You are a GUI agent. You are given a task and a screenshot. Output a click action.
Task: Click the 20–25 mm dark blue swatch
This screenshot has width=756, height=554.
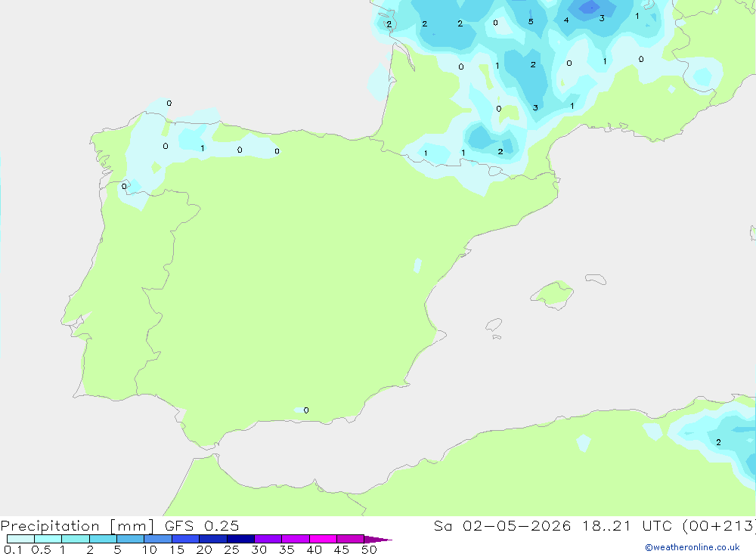click(x=212, y=539)
